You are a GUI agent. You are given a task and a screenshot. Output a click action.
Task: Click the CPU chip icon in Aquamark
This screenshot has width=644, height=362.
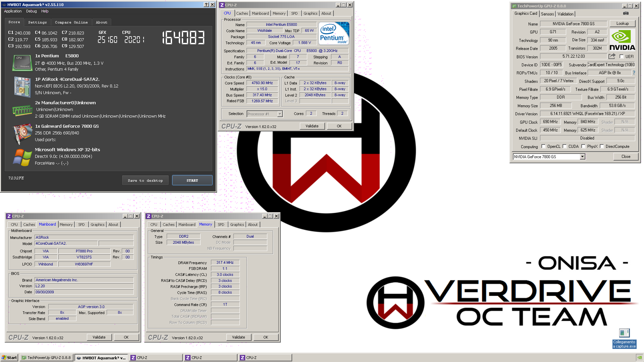(22, 63)
